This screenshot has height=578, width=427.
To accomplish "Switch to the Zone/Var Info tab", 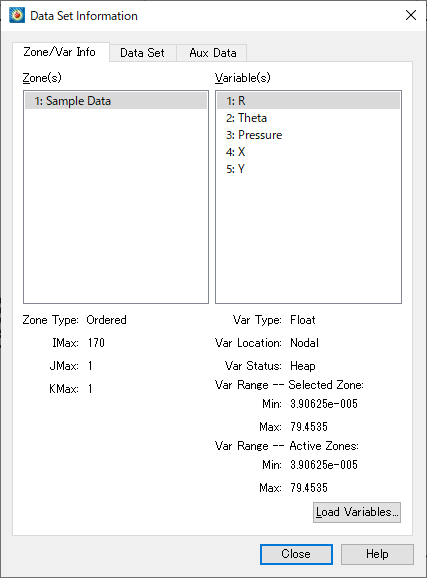I will 60,52.
